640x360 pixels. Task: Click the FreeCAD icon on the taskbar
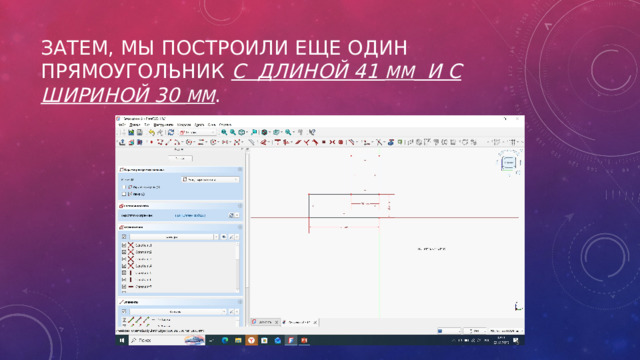[x=291, y=340]
